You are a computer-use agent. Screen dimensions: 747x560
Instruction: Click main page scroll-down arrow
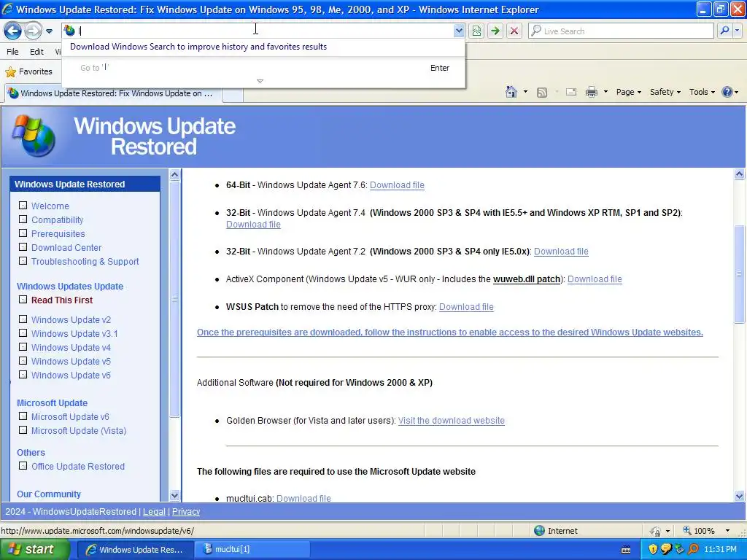tap(739, 496)
